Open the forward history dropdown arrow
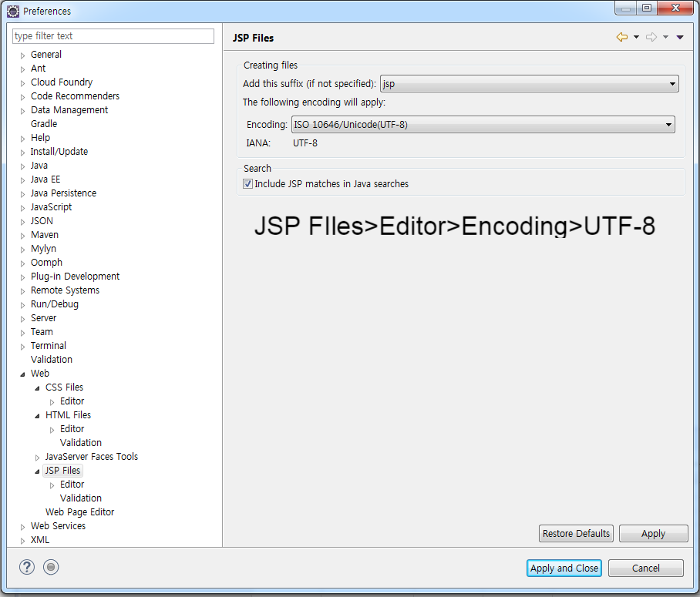 (x=665, y=37)
